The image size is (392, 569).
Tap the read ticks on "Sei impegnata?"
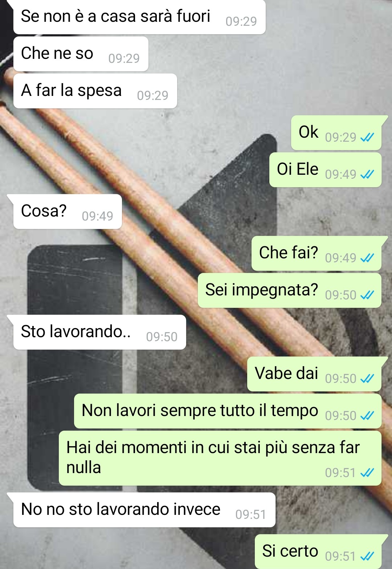(367, 295)
